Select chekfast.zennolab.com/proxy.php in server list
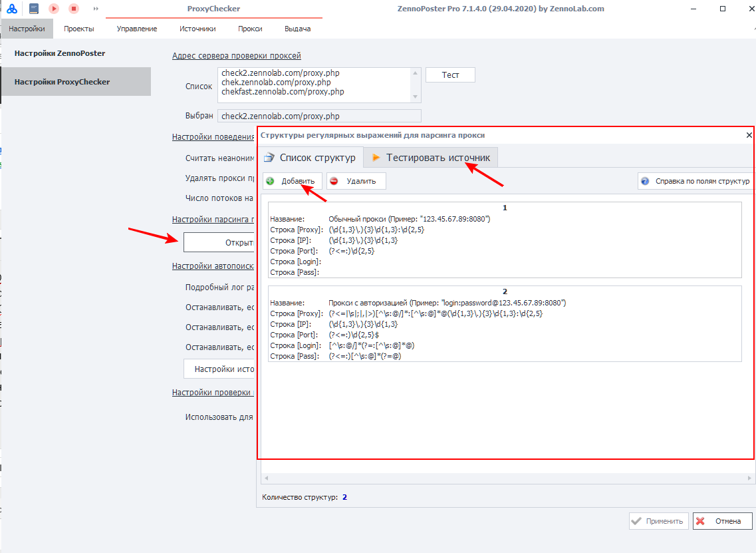756x553 pixels. 283,91
